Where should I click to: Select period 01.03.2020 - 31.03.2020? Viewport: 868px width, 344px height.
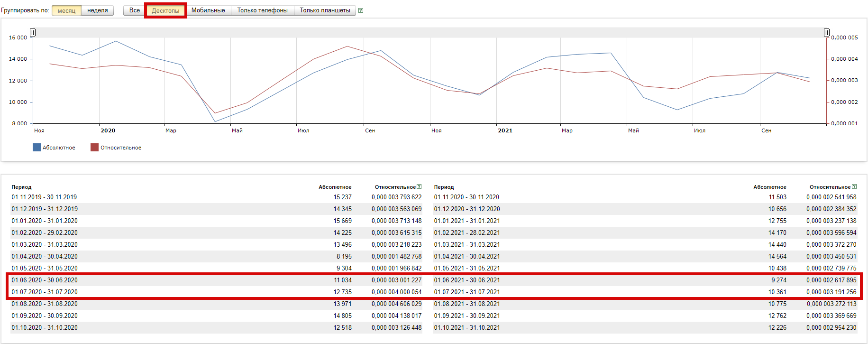click(x=45, y=244)
